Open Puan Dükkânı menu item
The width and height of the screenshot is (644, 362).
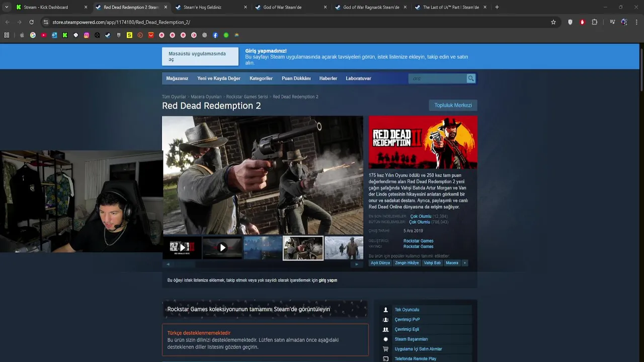point(296,78)
